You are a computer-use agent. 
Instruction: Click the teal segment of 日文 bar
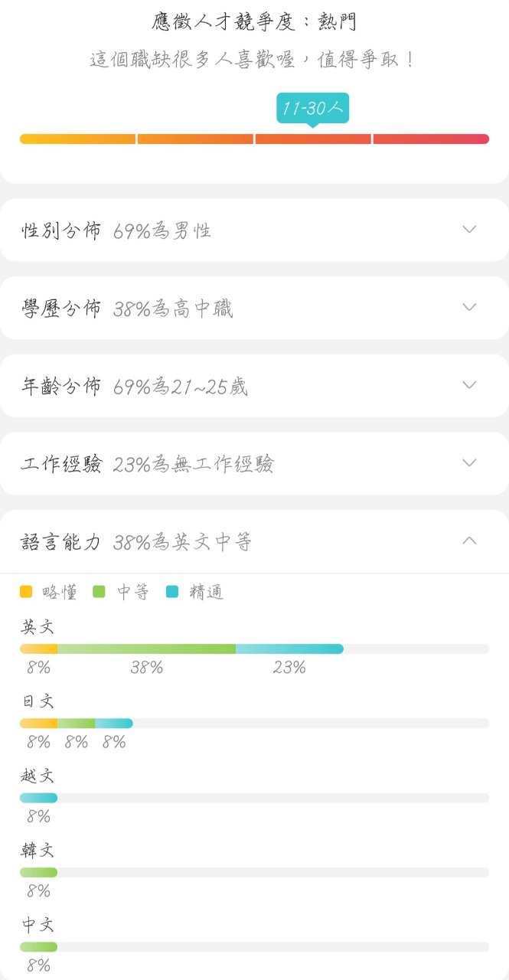(114, 724)
